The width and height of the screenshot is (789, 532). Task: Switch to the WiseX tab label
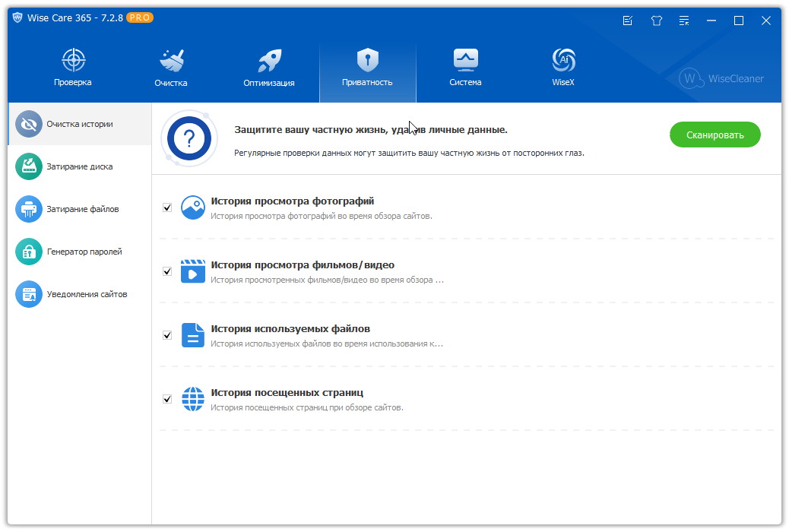tap(563, 82)
